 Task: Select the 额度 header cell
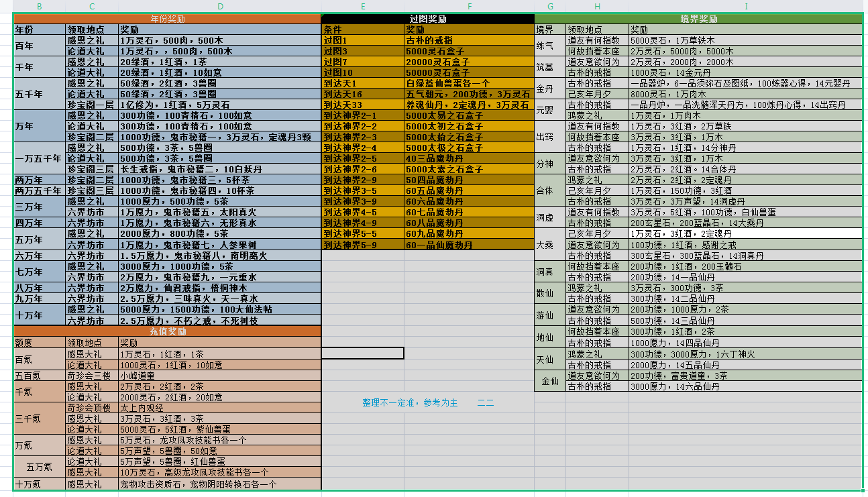[x=40, y=342]
